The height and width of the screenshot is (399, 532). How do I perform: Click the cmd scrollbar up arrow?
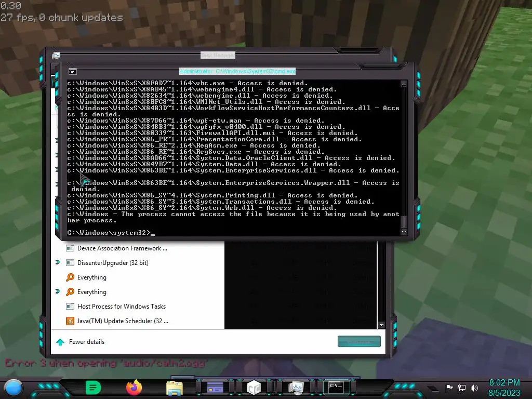click(x=404, y=84)
